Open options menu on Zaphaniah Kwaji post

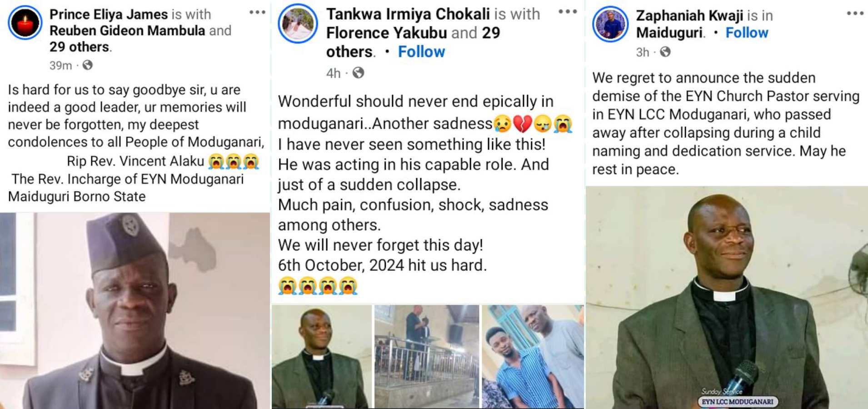click(x=855, y=14)
